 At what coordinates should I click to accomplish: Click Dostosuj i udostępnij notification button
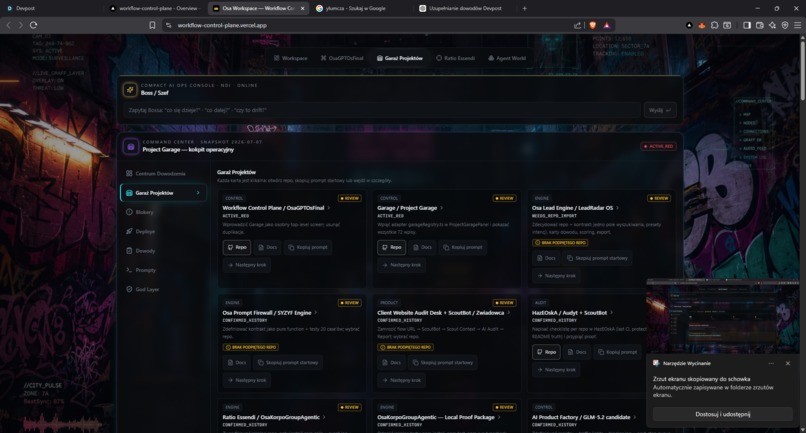click(723, 414)
